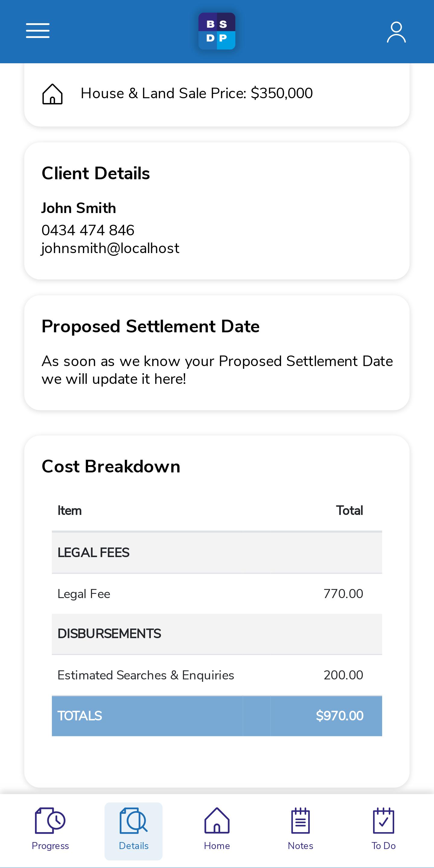Screen dimensions: 434x868
Task: Select the Estimated Searches & Enquiries row
Action: click(217, 675)
